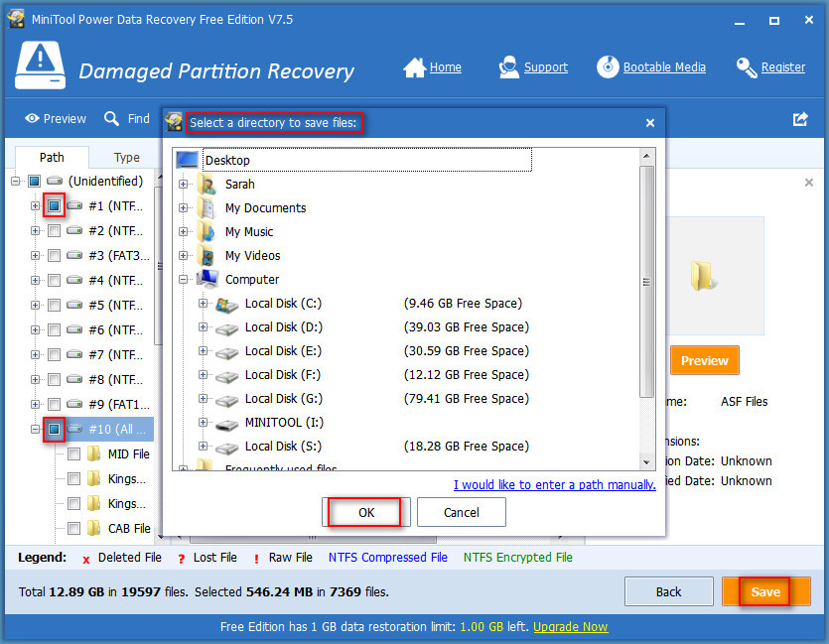Image resolution: width=829 pixels, height=644 pixels.
Task: Click enter a path manually link
Action: (555, 484)
